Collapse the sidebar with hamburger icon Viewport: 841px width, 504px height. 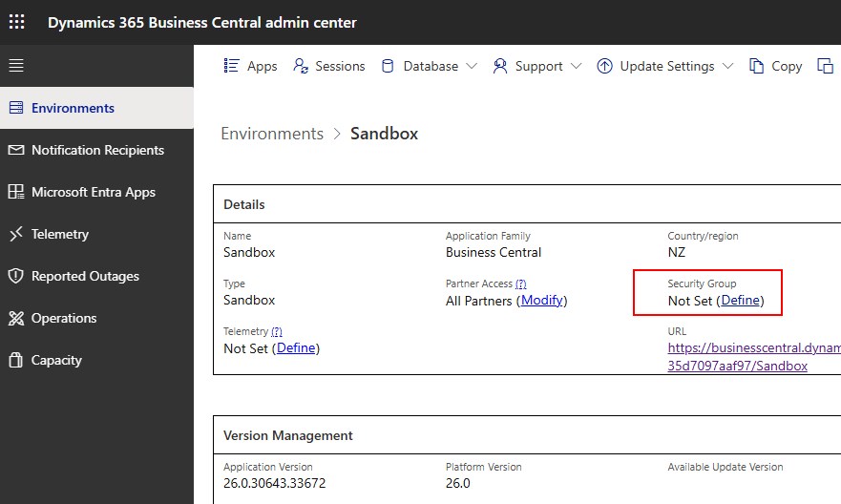tap(16, 66)
